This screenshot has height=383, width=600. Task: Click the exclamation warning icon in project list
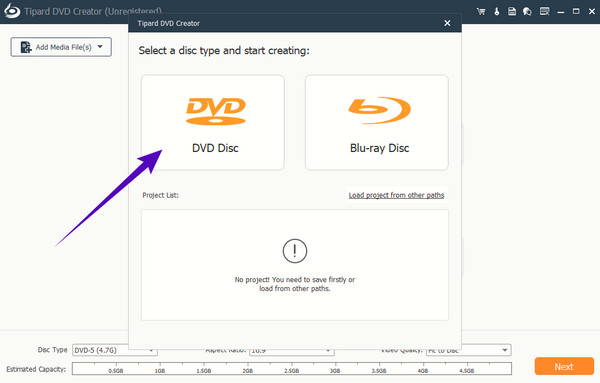[x=295, y=251]
